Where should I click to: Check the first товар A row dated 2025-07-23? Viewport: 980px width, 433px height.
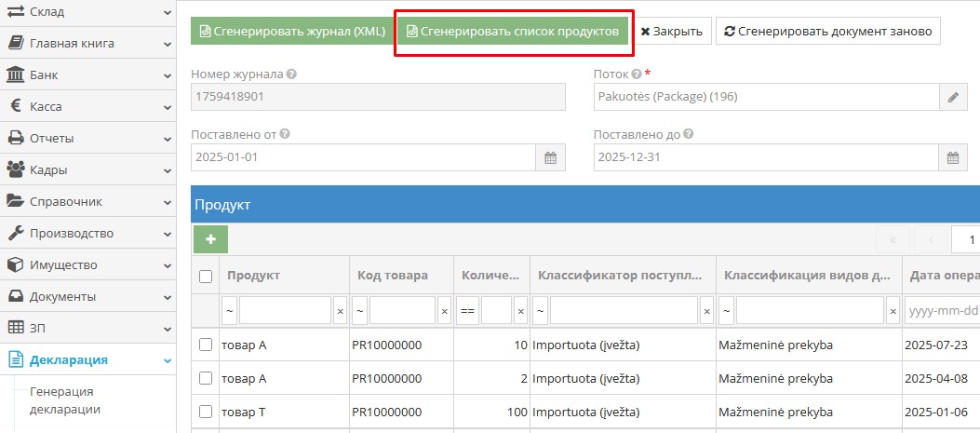(x=206, y=345)
